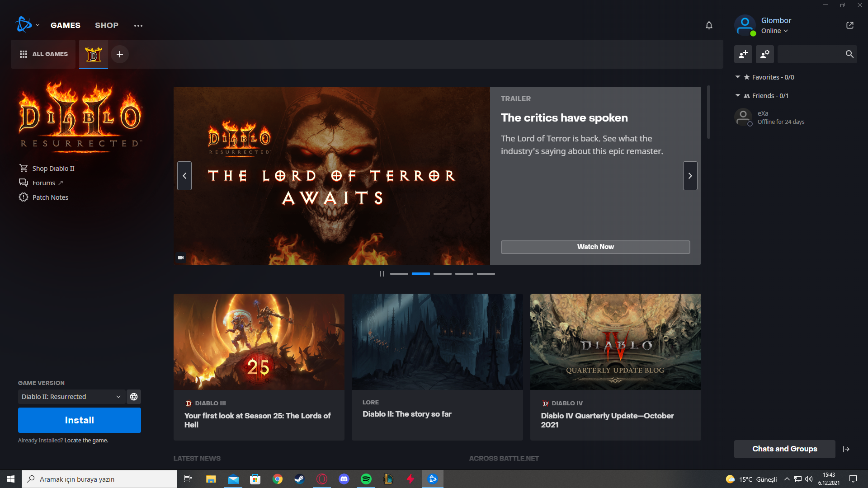The width and height of the screenshot is (868, 488).
Task: Jump to first carousel slide indicator
Action: [x=399, y=274]
